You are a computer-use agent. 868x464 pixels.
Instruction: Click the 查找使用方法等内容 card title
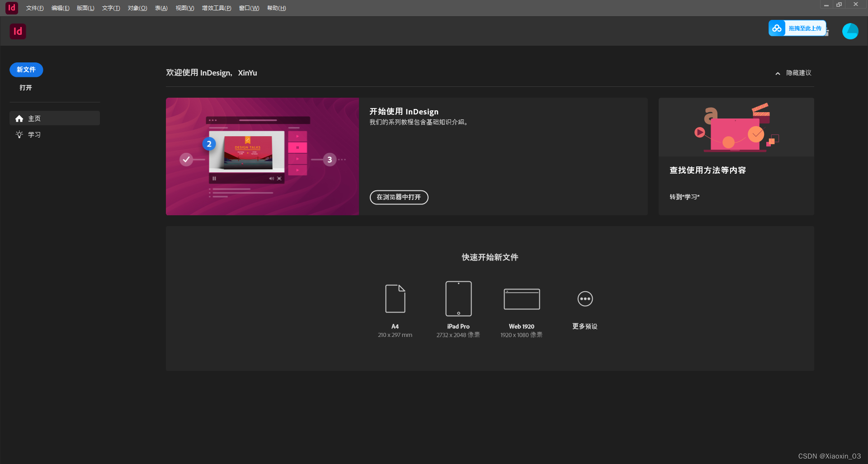708,170
